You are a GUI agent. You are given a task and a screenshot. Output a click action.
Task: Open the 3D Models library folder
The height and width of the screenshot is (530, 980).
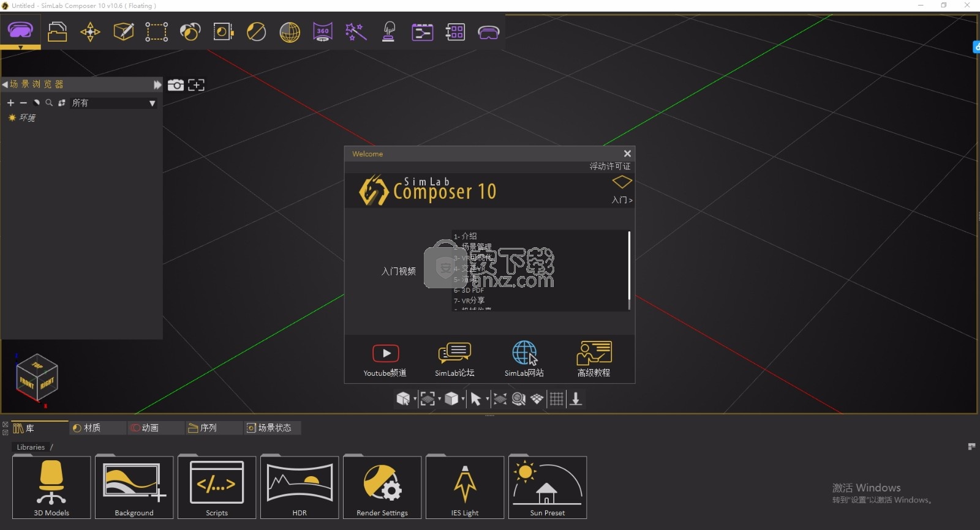(51, 487)
